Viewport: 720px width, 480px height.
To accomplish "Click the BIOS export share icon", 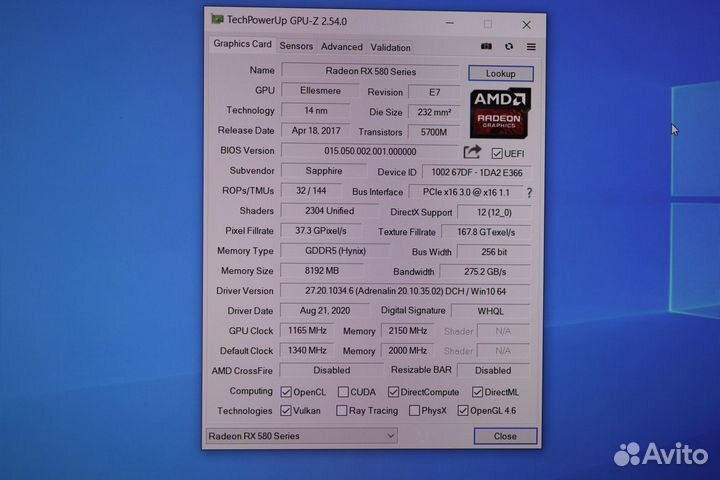I will [x=472, y=152].
